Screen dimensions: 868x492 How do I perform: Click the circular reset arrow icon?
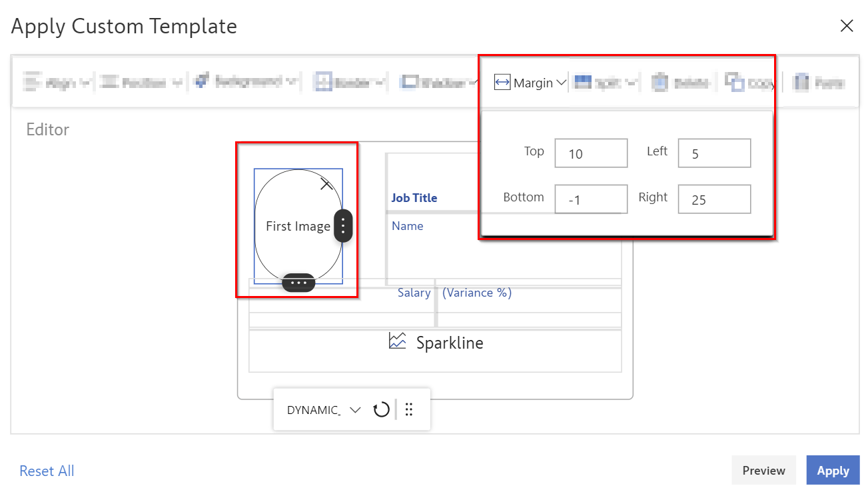[381, 409]
